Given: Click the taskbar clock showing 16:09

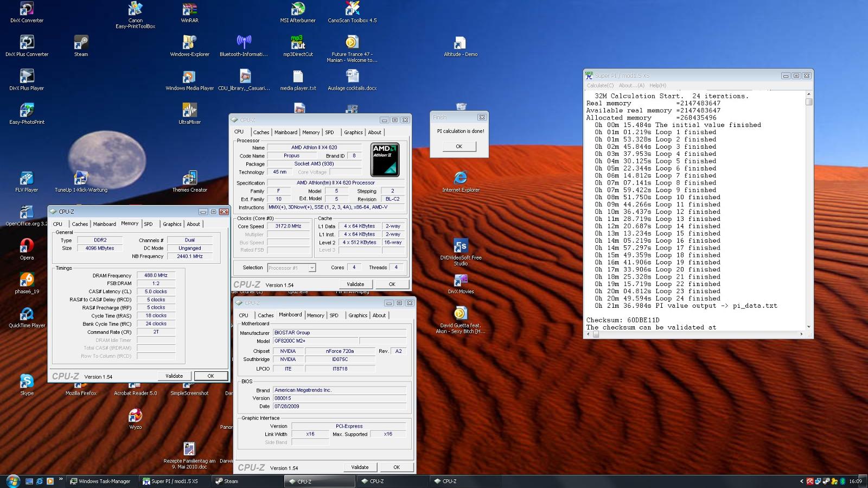Looking at the screenshot, I should point(856,481).
